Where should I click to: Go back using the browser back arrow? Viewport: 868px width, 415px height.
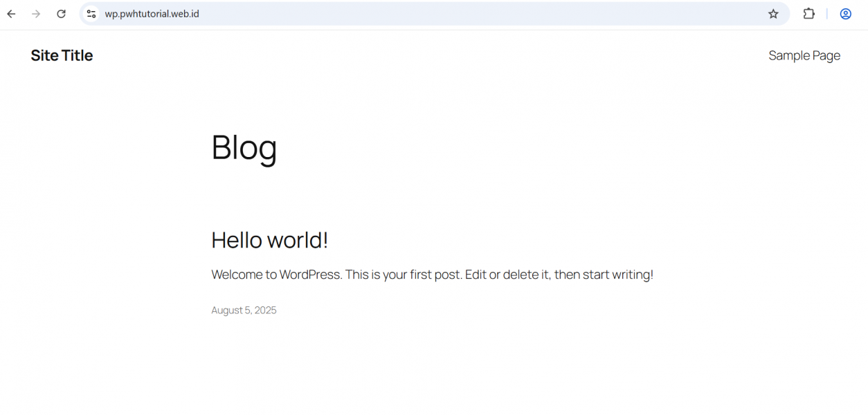coord(11,14)
